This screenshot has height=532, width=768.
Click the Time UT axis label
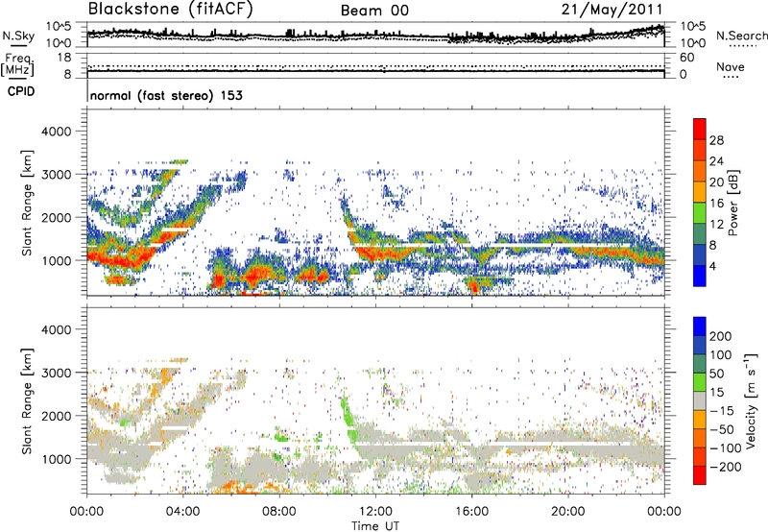[375, 526]
